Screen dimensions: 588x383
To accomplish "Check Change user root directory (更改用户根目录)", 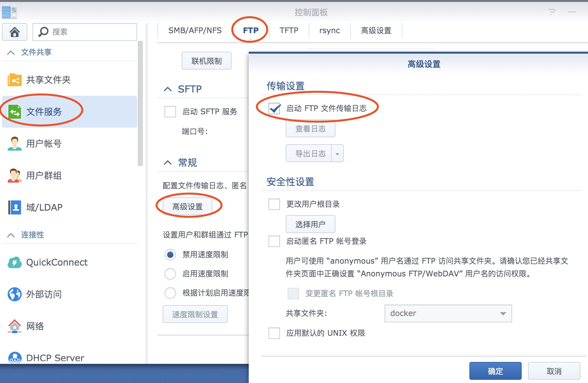I will (x=274, y=204).
